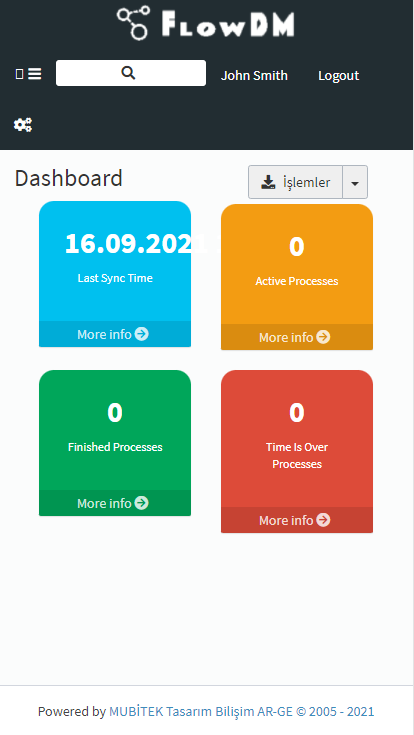Click arrow icon on Time Is Over card
Viewport: 414px width, 735px height.
323,519
